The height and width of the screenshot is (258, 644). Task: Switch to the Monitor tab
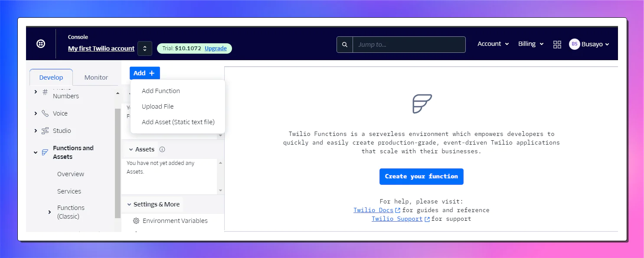pos(96,77)
